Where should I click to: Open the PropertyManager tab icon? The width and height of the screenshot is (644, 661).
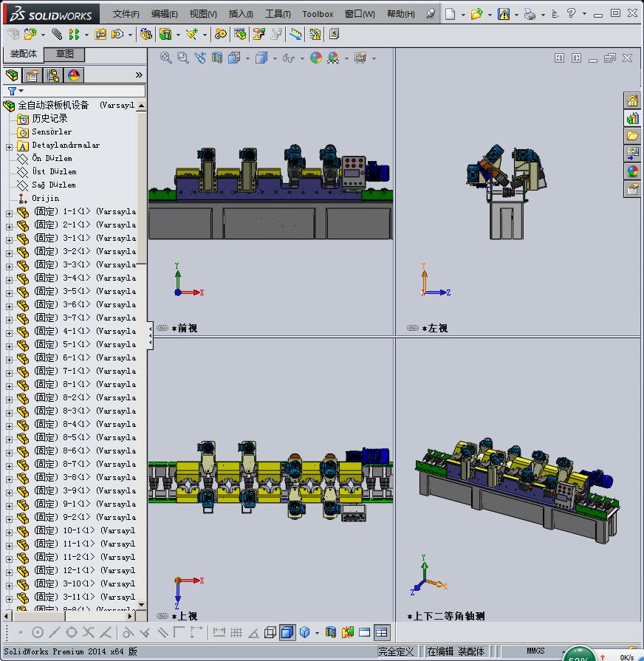point(32,75)
